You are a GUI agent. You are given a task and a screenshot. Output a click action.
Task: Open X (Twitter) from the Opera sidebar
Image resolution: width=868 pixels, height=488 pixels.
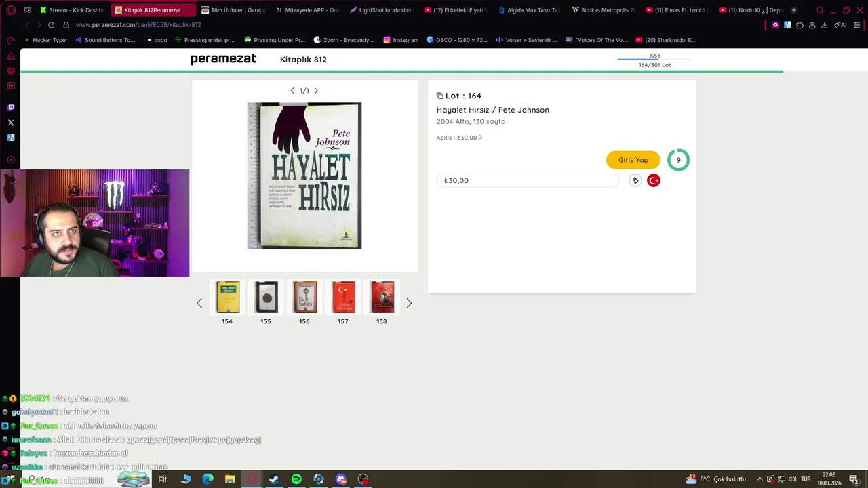click(11, 123)
